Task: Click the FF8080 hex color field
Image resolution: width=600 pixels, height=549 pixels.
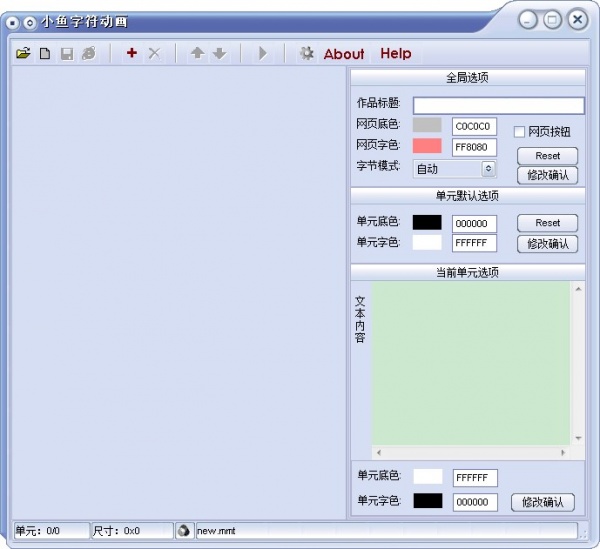Action: [474, 147]
